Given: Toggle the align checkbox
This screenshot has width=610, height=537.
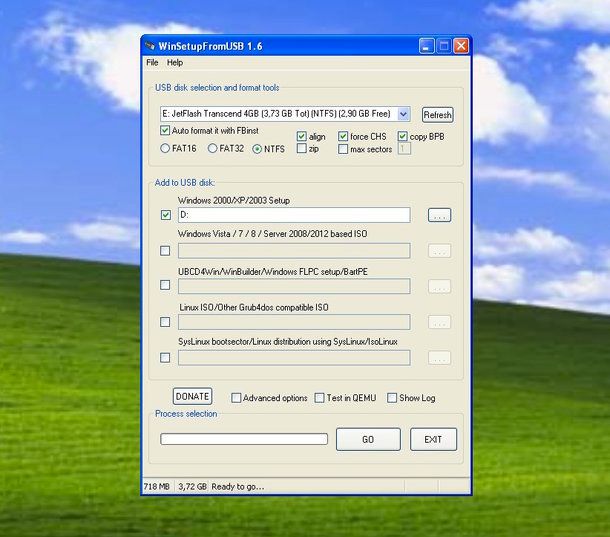Looking at the screenshot, I should 301,136.
